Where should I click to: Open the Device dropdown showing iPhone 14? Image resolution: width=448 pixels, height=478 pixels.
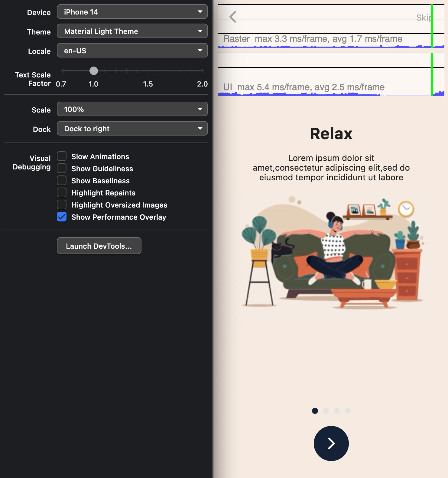(x=132, y=12)
